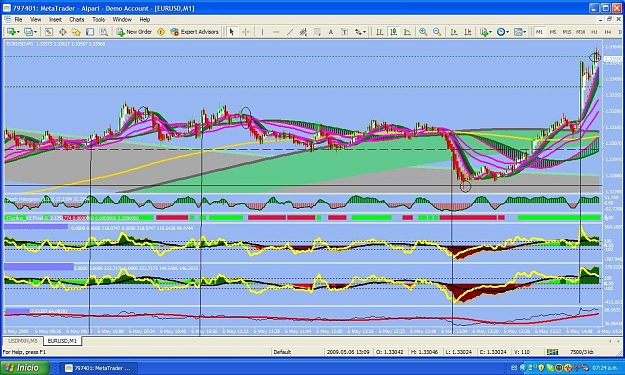Viewport: 625px width, 375px height.
Task: Click the connection status bars icon
Action: click(552, 352)
